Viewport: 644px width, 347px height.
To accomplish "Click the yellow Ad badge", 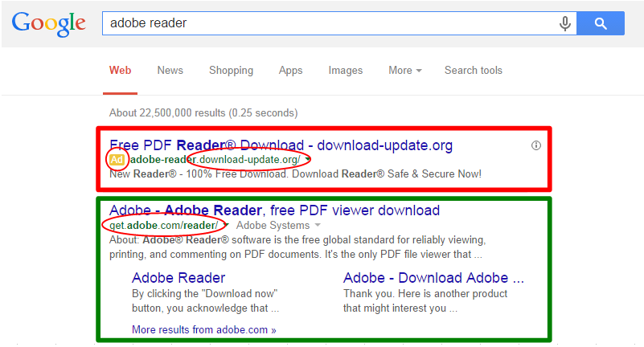I will [x=117, y=160].
